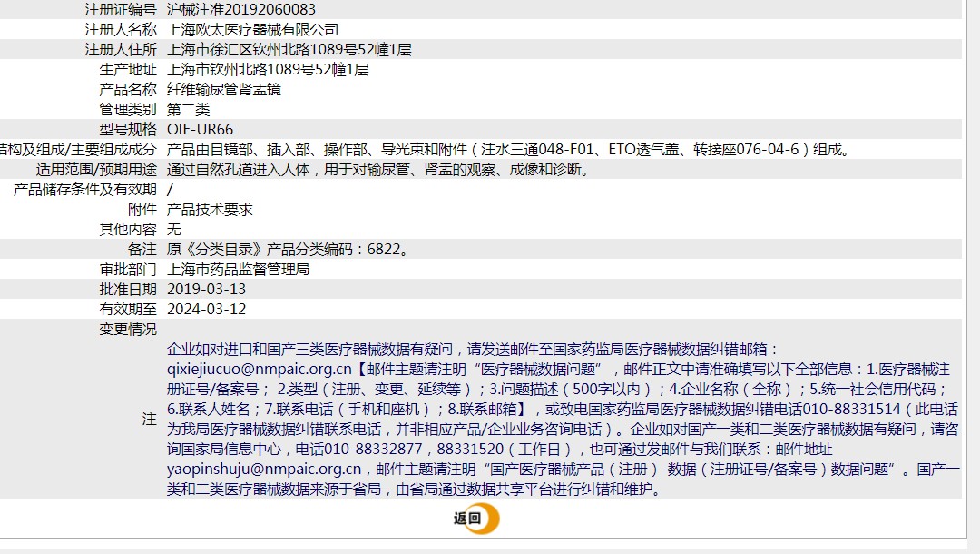Select expiry date 2024-03-12

tap(206, 310)
